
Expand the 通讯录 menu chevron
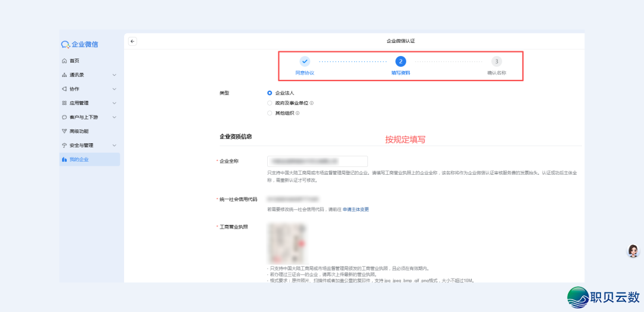[114, 75]
